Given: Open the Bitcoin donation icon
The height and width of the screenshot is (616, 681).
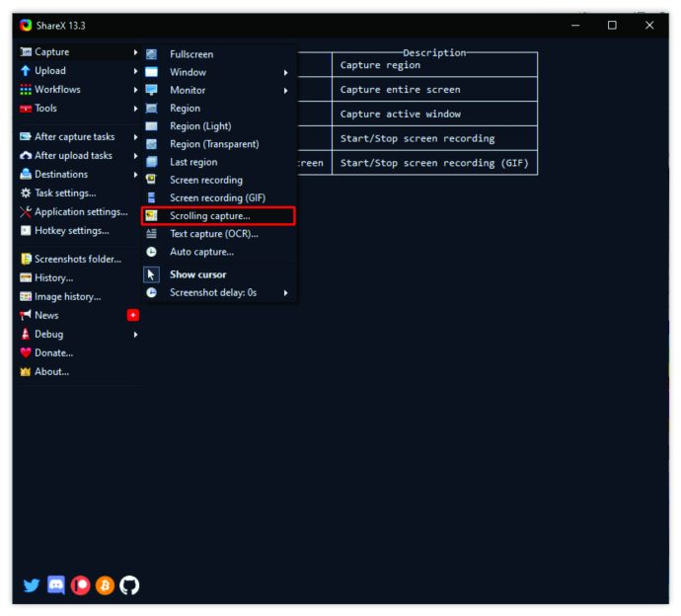Looking at the screenshot, I should coord(105,585).
